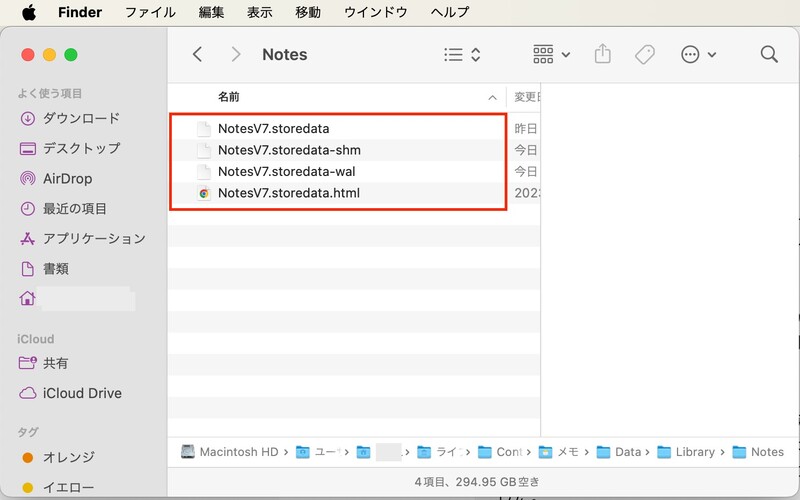Screen dimensions: 800x500
Task: Minimize the window with yellow button
Action: pyautogui.click(x=49, y=55)
